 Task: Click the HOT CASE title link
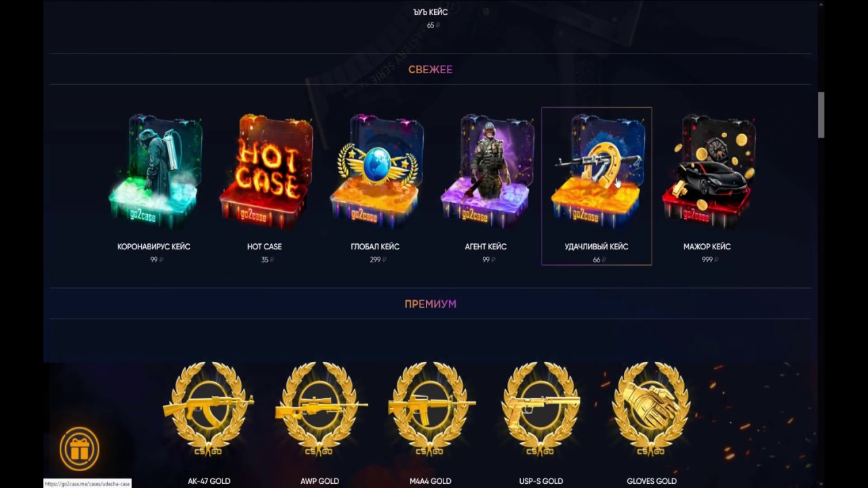click(264, 247)
